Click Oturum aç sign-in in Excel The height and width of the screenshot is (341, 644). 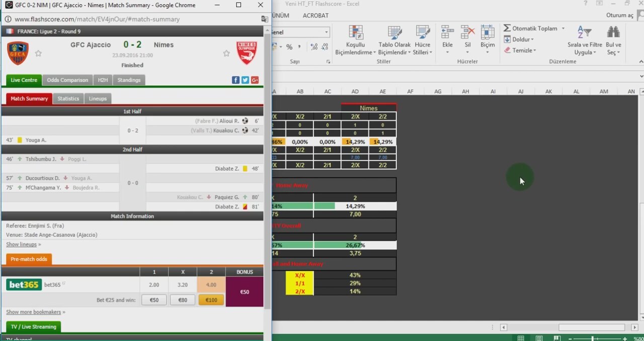[x=620, y=16]
